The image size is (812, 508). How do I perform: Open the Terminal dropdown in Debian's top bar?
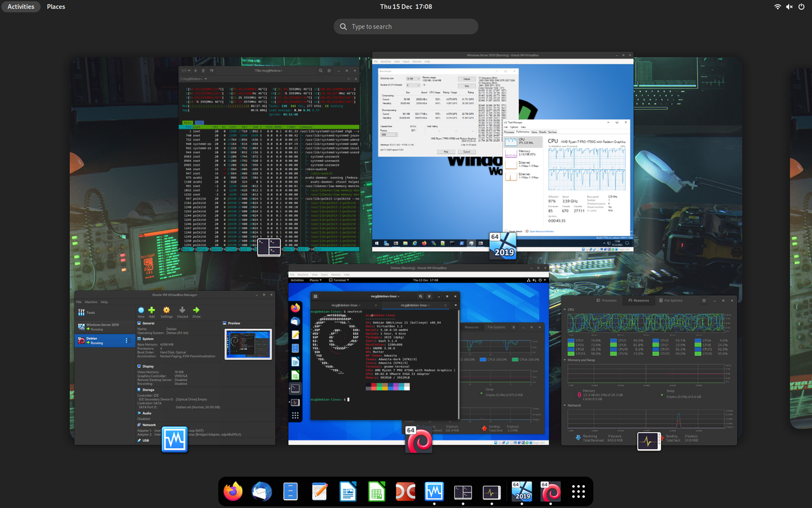click(340, 279)
